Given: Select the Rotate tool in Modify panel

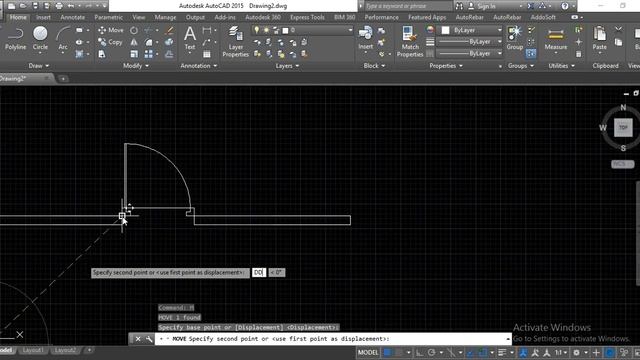Looking at the screenshot, I should tap(134, 31).
